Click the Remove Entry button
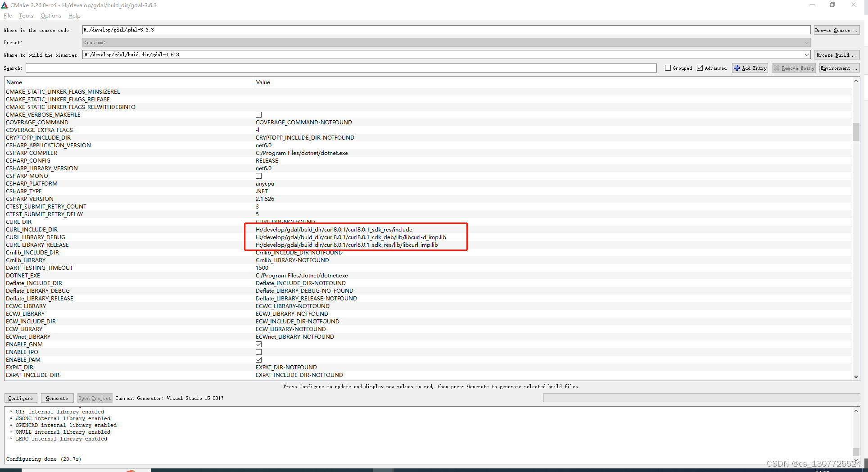The width and height of the screenshot is (868, 472). (794, 68)
